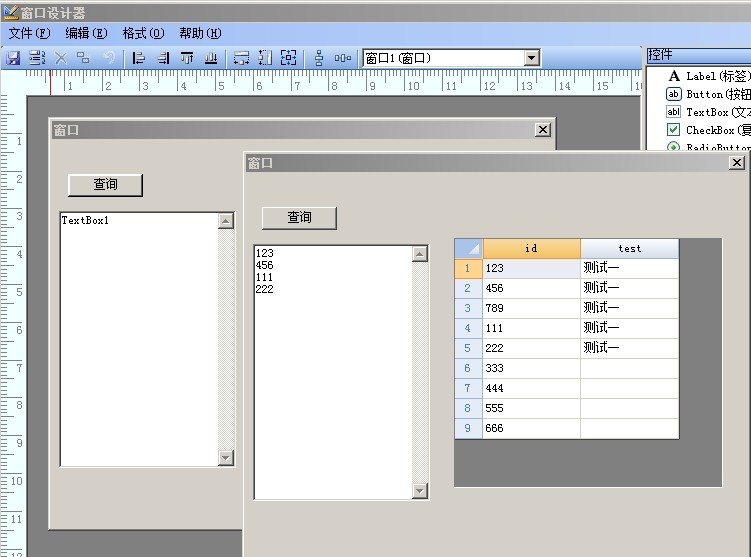Click the Save icon in the toolbar
Viewport: 751px width, 557px height.
pos(13,58)
